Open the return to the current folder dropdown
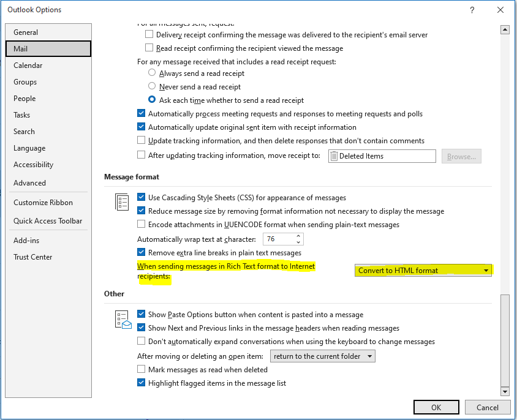Viewport: 517px width, 420px height. [369, 356]
